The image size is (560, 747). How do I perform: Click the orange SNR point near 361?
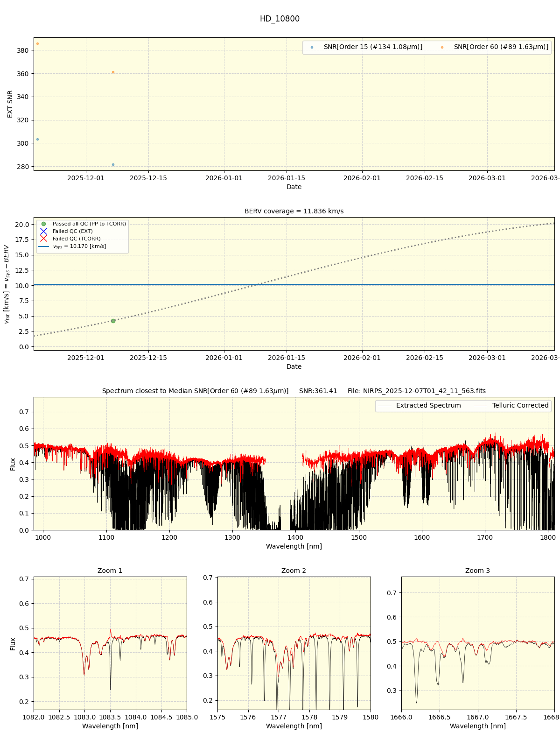113,72
